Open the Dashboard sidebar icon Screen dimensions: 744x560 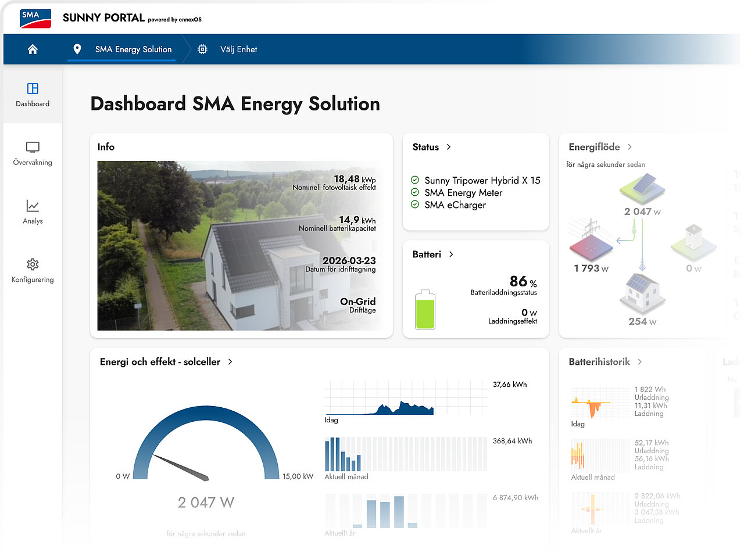point(33,88)
